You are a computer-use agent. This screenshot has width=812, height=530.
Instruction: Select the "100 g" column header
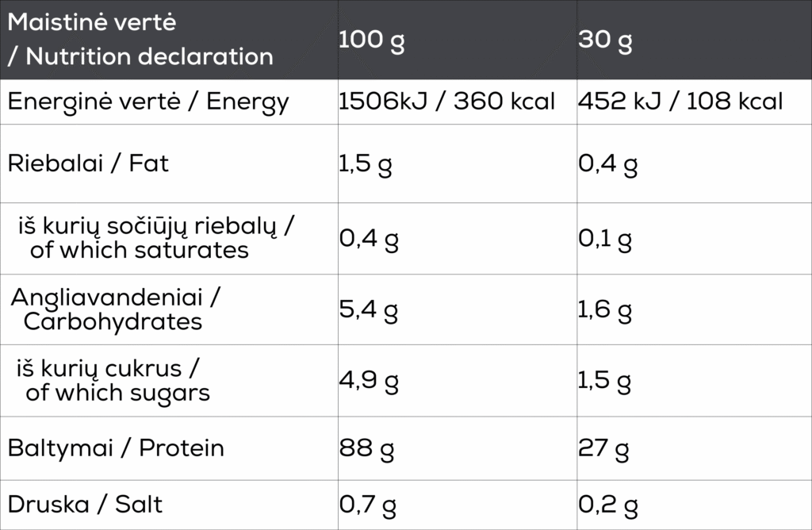tap(371, 40)
